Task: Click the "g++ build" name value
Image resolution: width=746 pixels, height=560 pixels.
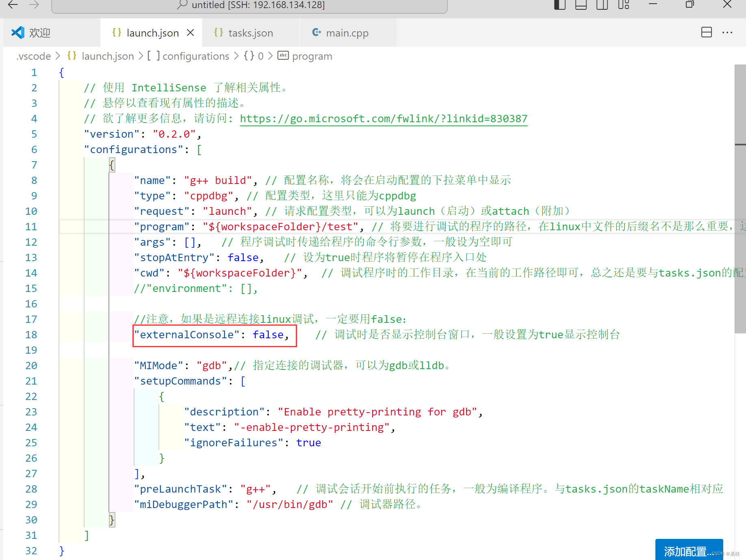Action: click(218, 180)
